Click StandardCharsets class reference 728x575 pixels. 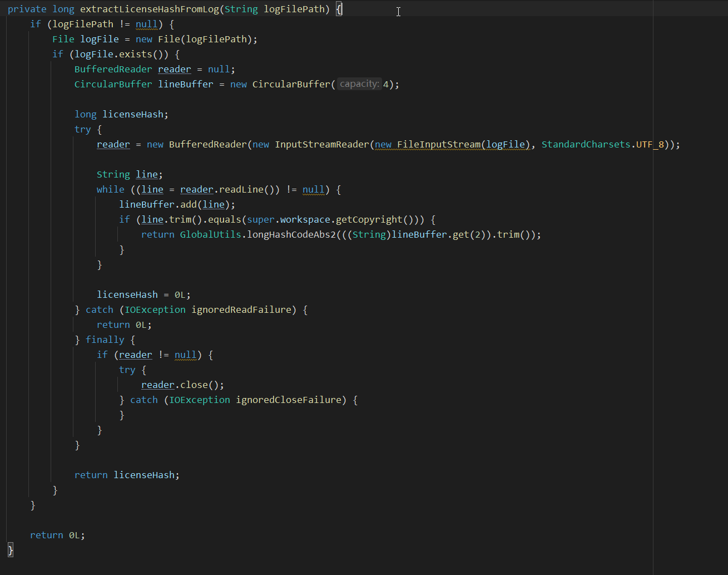[586, 144]
